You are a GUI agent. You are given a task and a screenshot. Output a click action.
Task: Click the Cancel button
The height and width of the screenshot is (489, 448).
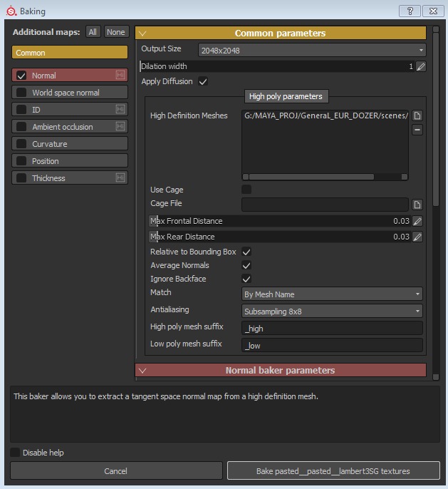116,470
